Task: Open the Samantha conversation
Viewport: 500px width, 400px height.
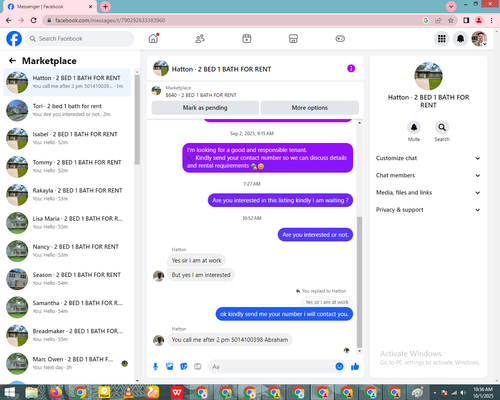Action: 67,307
